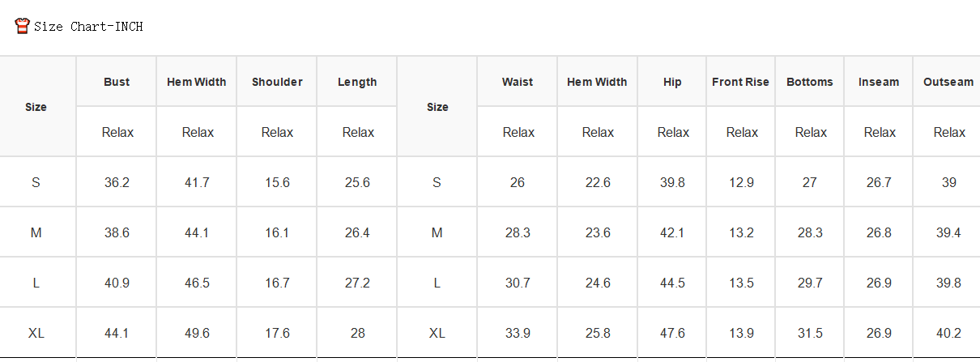The width and height of the screenshot is (980, 362).
Task: Click the Relax subheader under Bust
Action: pos(117,132)
